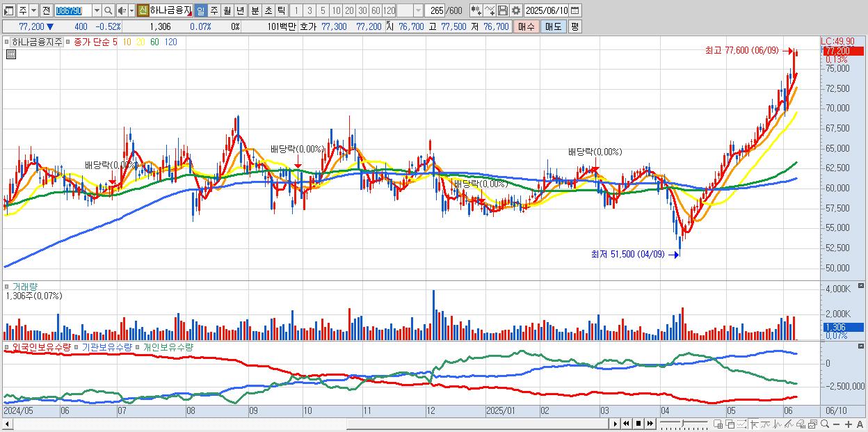The height and width of the screenshot is (432, 868).
Task: Select the 1 interval button
Action: (x=296, y=10)
